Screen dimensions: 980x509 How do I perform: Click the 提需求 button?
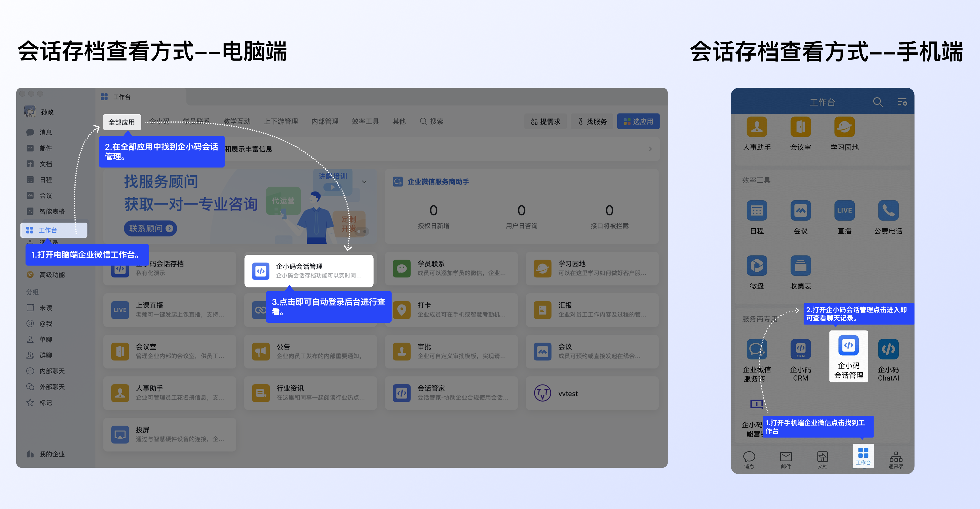tap(545, 121)
